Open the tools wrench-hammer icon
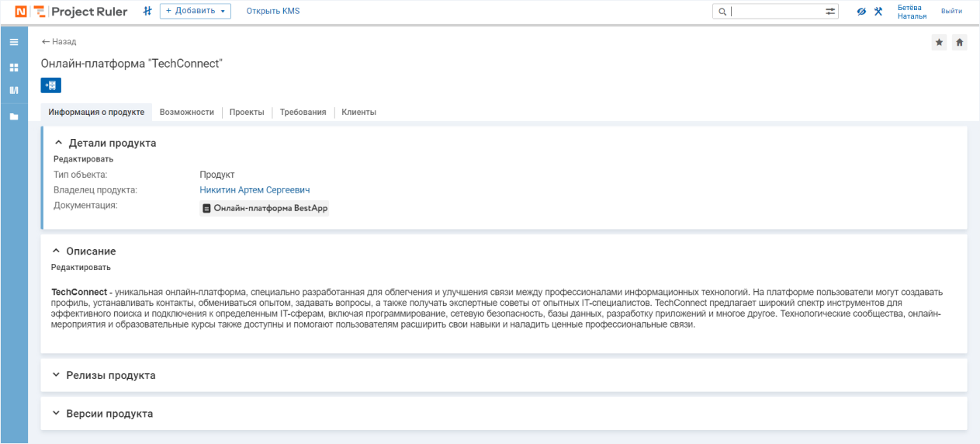 pyautogui.click(x=878, y=12)
